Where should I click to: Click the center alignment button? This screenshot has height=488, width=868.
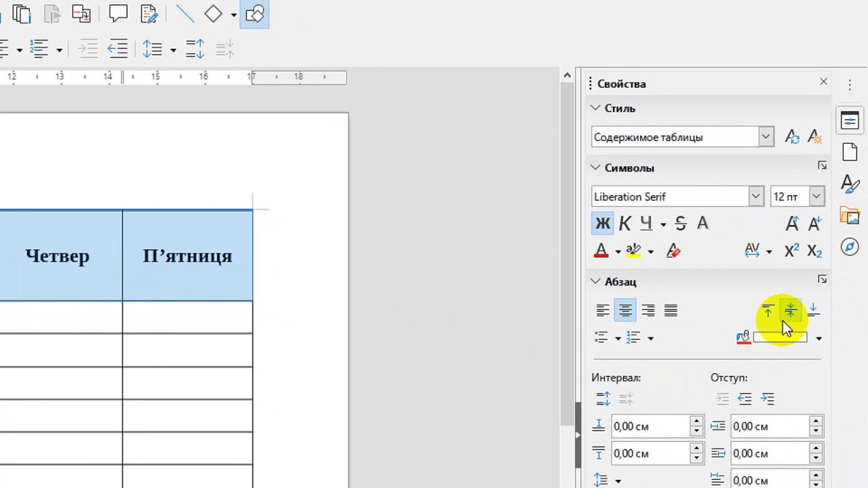point(625,310)
